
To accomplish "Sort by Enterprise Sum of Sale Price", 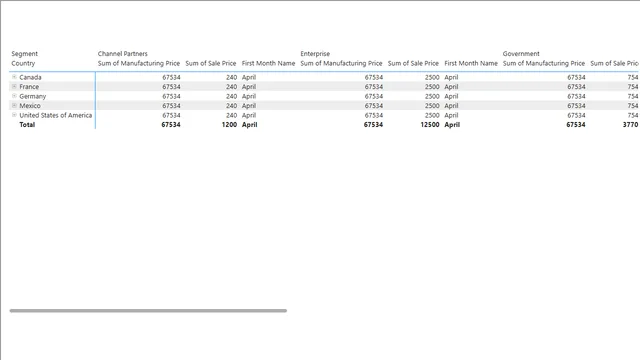I will [x=413, y=63].
